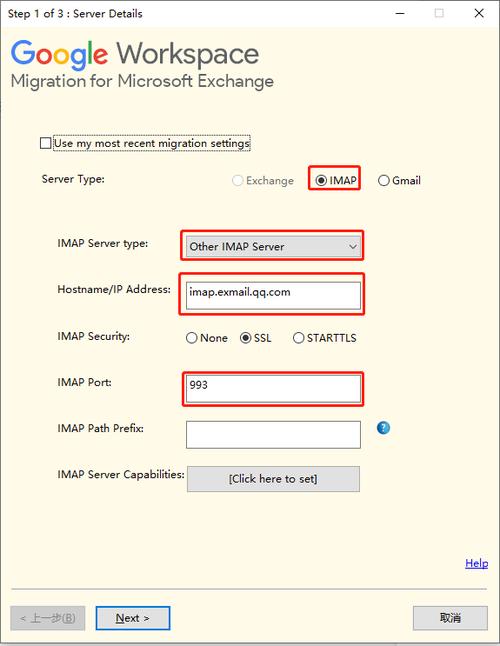This screenshot has height=646, width=500.
Task: Click the maximize window icon
Action: tap(439, 13)
